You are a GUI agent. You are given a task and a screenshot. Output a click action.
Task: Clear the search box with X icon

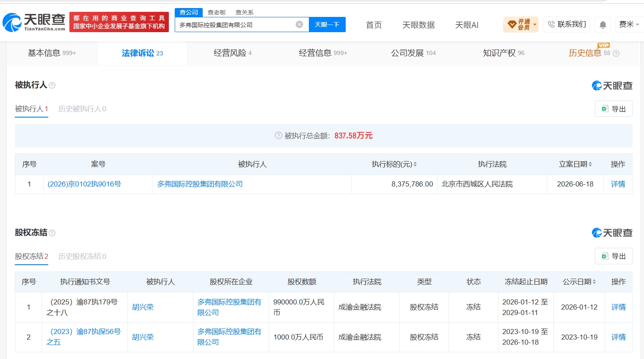[x=299, y=25]
